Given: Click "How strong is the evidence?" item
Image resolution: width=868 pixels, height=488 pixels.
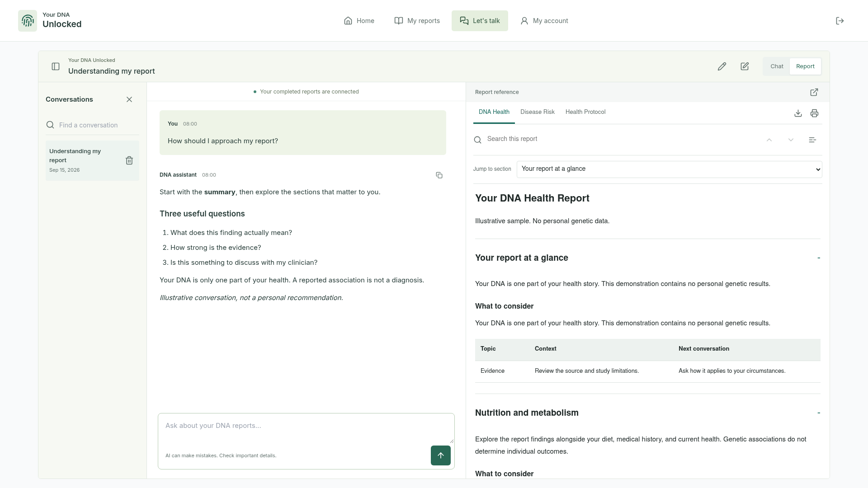Looking at the screenshot, I should [x=216, y=248].
